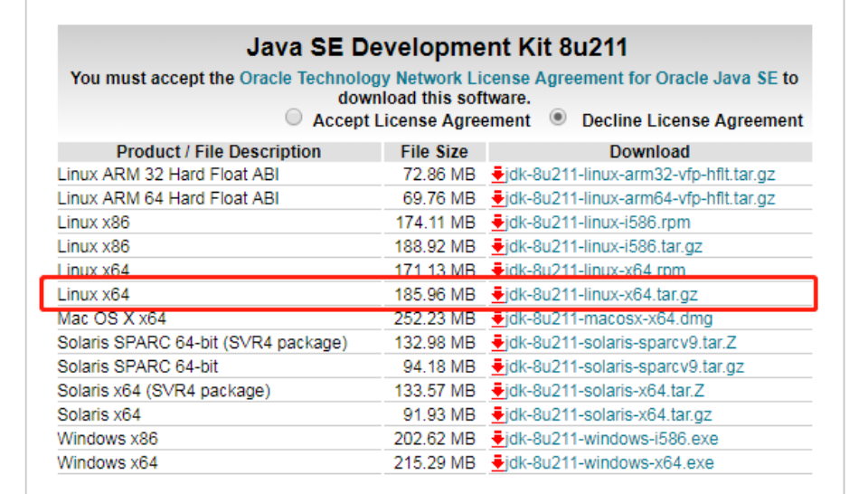Click download arrow icon for linux-arm64 file

tap(497, 199)
